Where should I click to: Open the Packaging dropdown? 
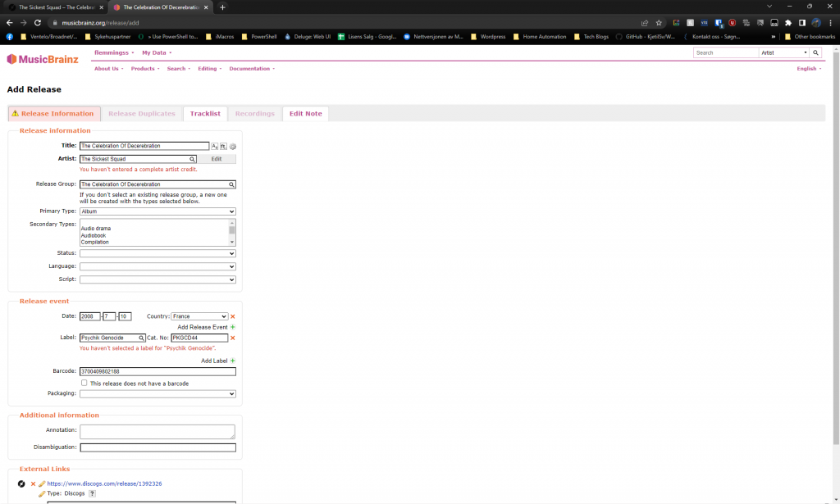tap(157, 394)
